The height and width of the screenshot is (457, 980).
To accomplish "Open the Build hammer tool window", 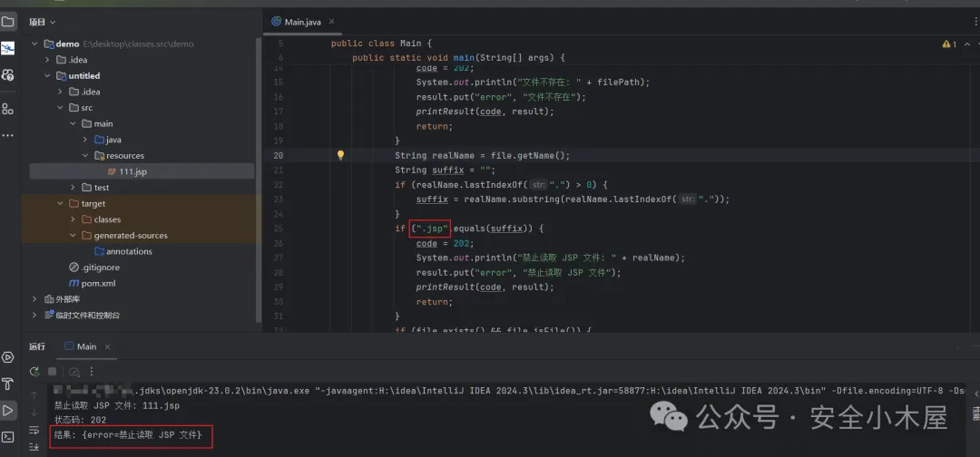I will pos(8,384).
